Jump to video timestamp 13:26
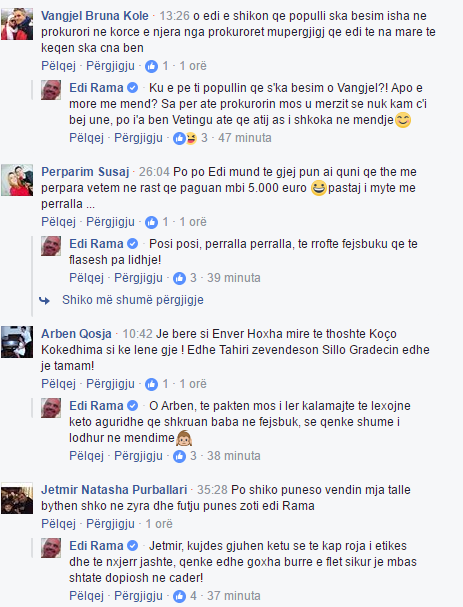 tap(175, 16)
